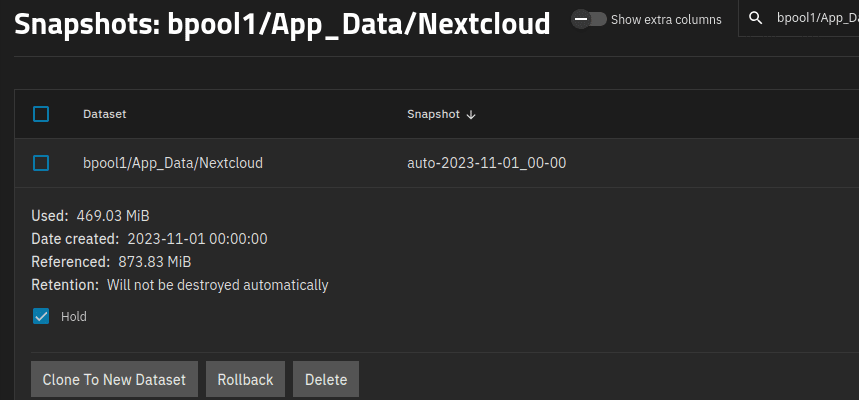The width and height of the screenshot is (859, 400).
Task: Click the Retention status text
Action: [x=217, y=285]
